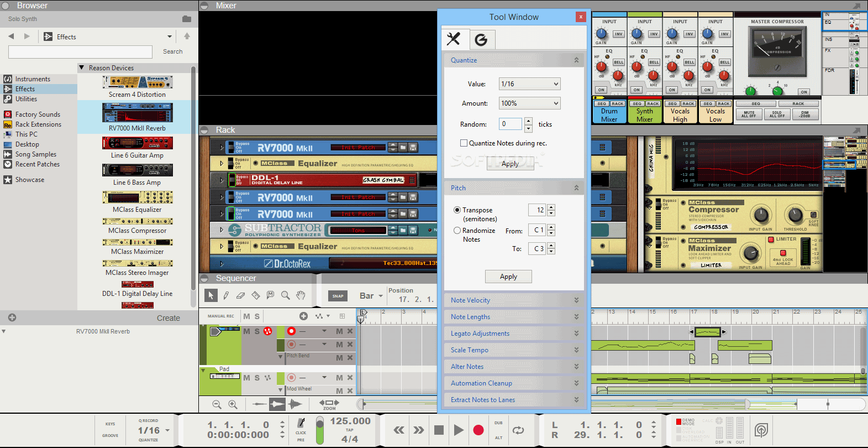Screen dimensions: 868x448
Task: Toggle Loop mode in transport
Action: click(x=518, y=430)
